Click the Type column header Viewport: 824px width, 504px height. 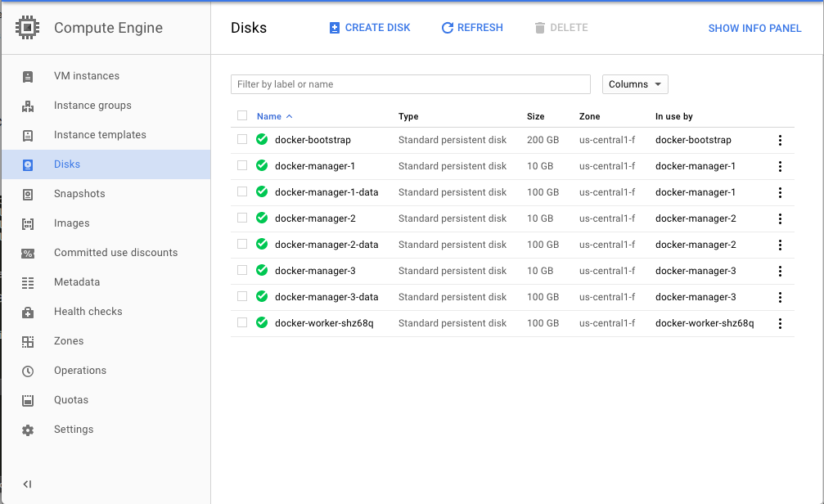coord(408,116)
